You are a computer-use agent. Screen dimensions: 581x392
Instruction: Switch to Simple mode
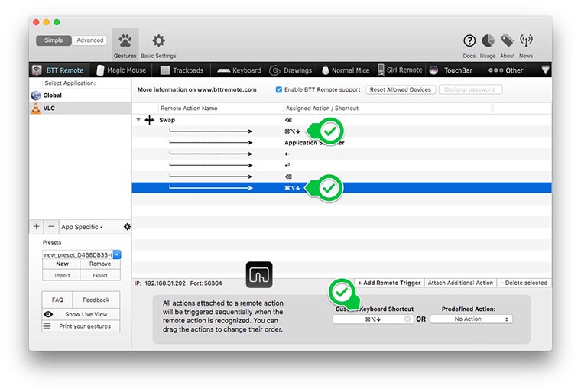(54, 40)
